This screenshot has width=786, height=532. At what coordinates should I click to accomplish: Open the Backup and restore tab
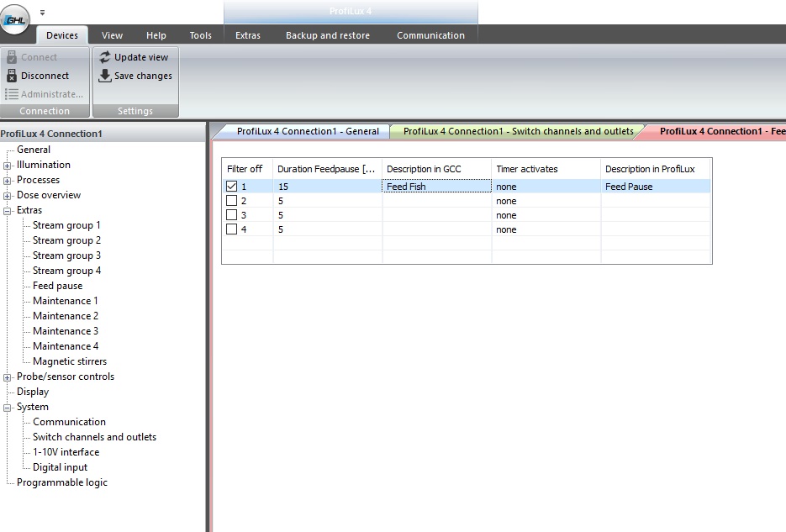328,35
